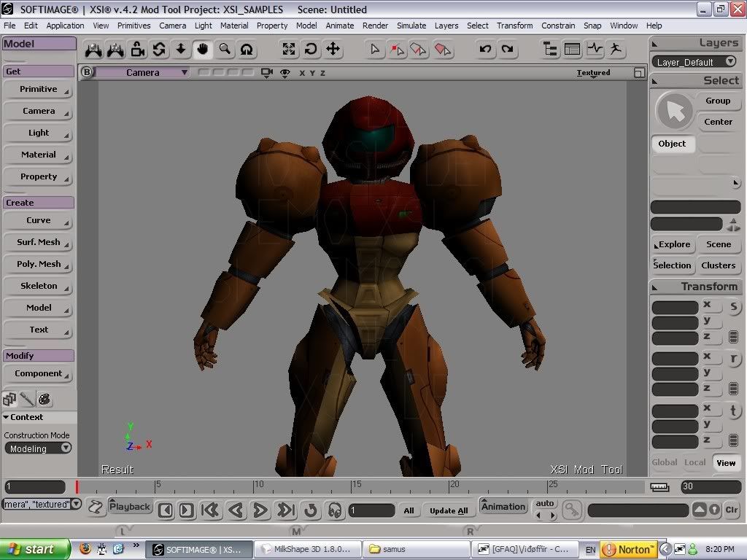This screenshot has height=560, width=747.
Task: Select the rotate reset tool
Action: [x=311, y=49]
